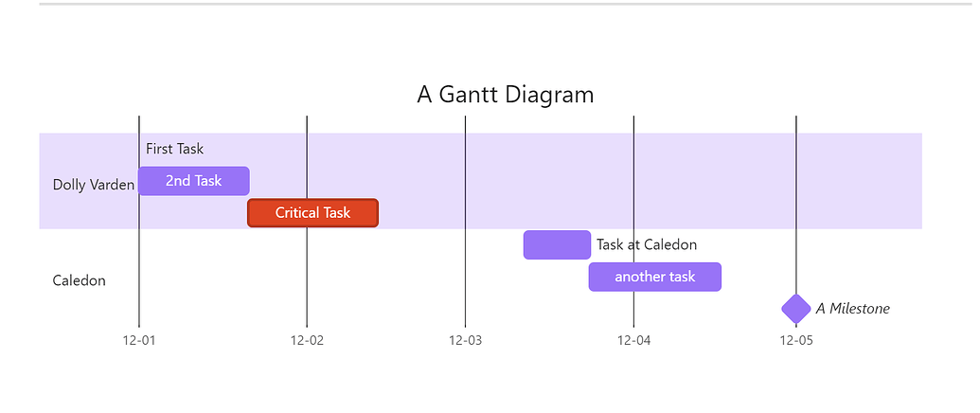
Task: Click the Task at Caledon bar
Action: [x=557, y=245]
